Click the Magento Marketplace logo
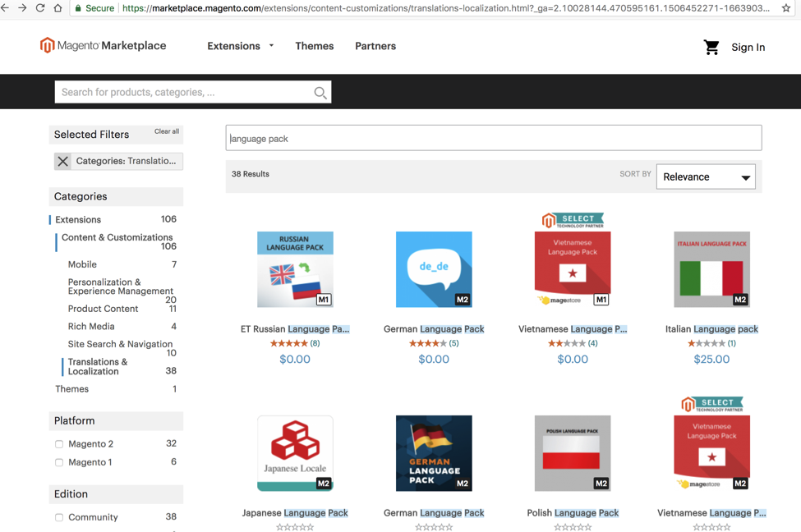801x532 pixels. (103, 47)
